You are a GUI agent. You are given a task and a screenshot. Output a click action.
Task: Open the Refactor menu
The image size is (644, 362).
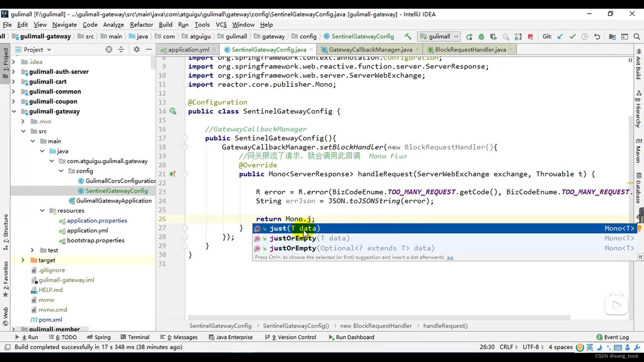click(141, 25)
